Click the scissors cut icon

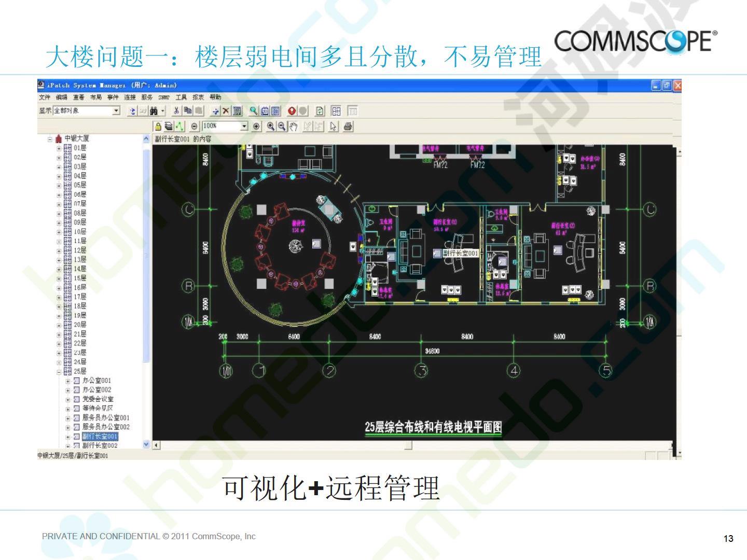tap(176, 111)
